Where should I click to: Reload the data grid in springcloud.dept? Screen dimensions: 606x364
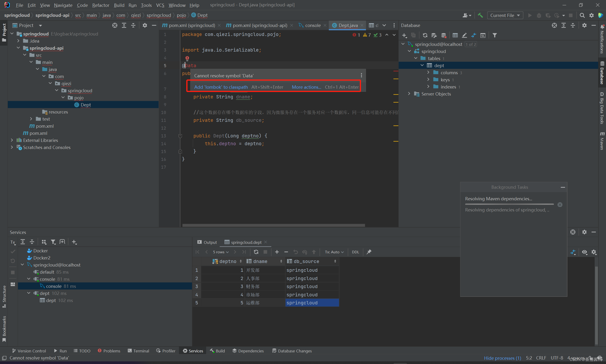tap(256, 252)
